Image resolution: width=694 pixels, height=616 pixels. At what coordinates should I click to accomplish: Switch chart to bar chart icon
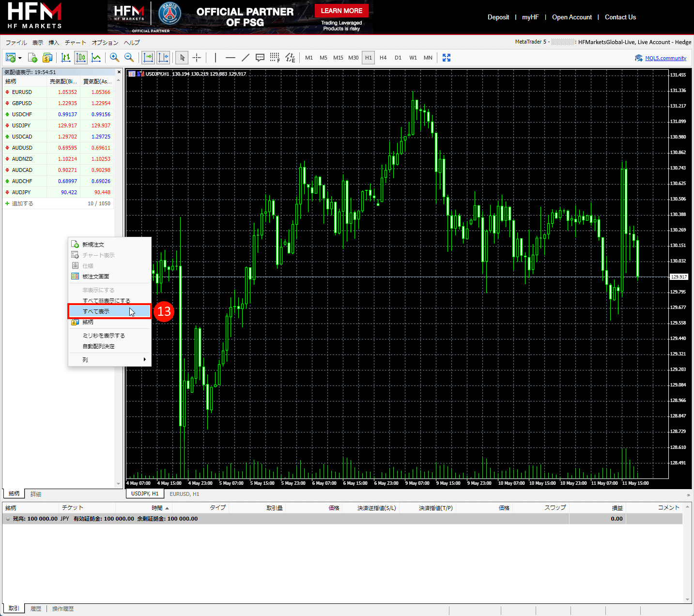tap(66, 58)
